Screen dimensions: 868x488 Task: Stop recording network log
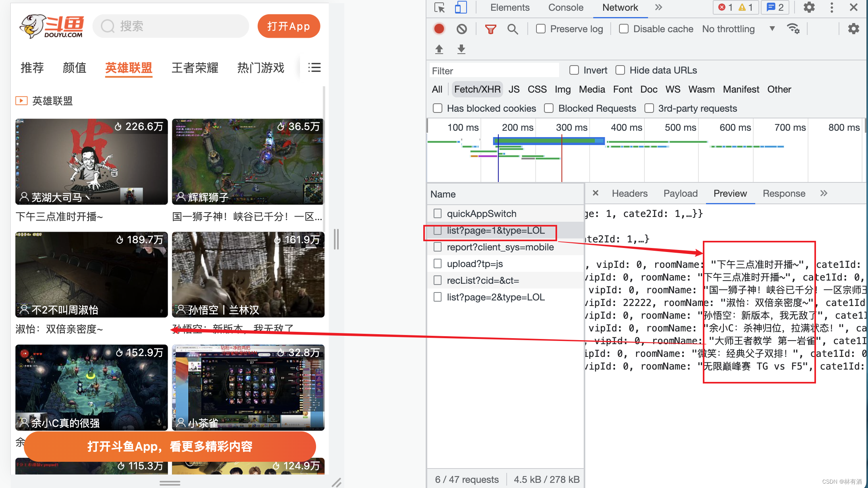click(x=439, y=29)
